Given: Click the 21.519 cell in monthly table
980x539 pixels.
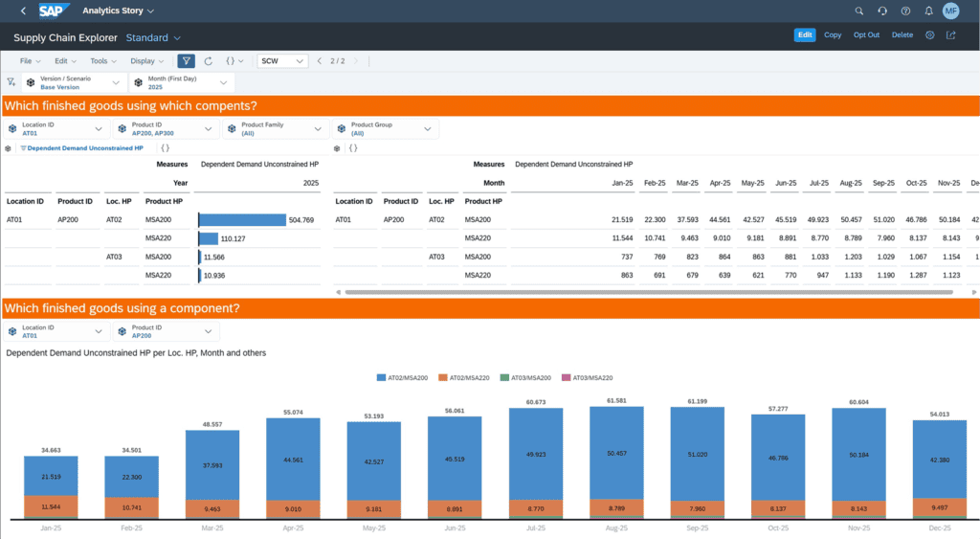Looking at the screenshot, I should (x=622, y=219).
